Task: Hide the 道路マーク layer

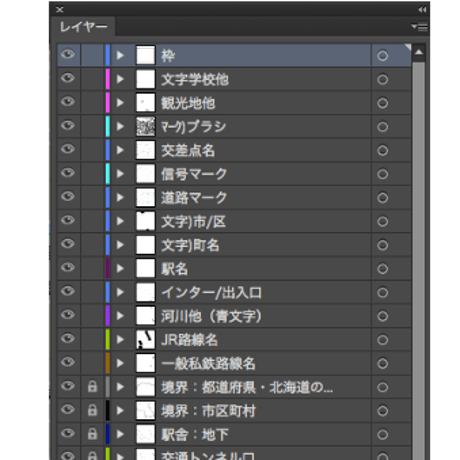Action: coord(68,197)
